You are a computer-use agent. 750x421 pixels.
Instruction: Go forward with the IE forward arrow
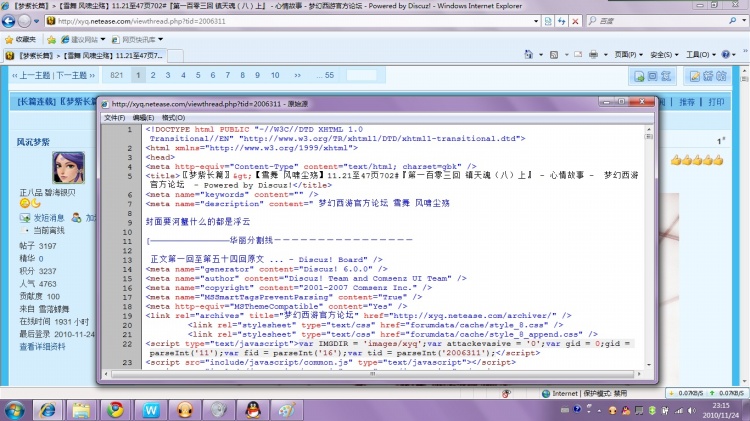(x=24, y=21)
